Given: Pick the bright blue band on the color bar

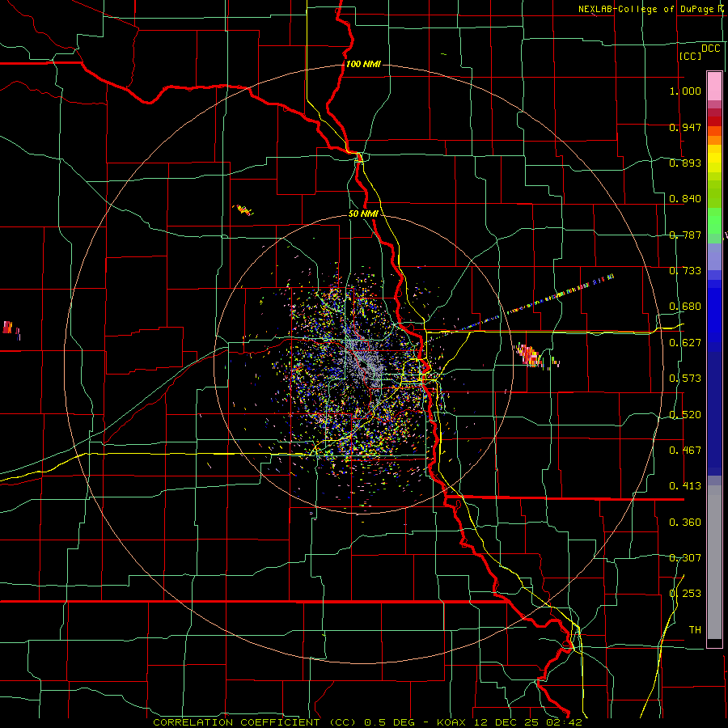Looking at the screenshot, I should point(714,315).
